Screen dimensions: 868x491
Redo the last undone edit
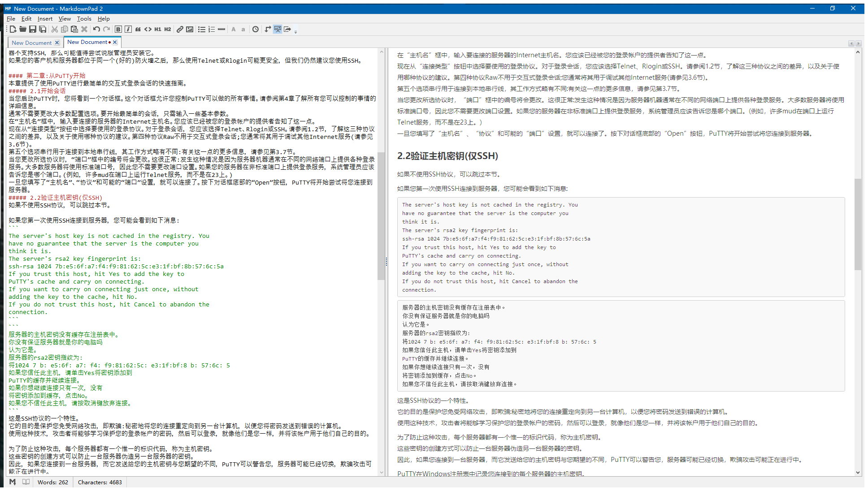pyautogui.click(x=106, y=29)
